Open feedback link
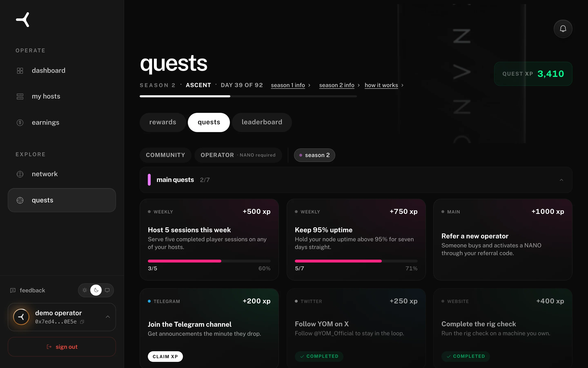Viewport: 588px width, 368px height. pos(28,290)
